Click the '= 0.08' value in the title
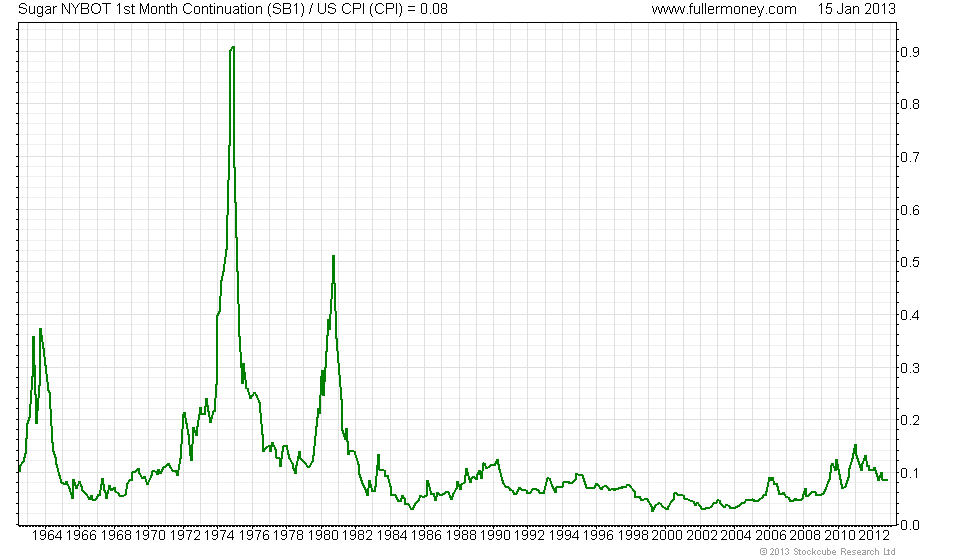Image resolution: width=980 pixels, height=560 pixels. pos(427,9)
